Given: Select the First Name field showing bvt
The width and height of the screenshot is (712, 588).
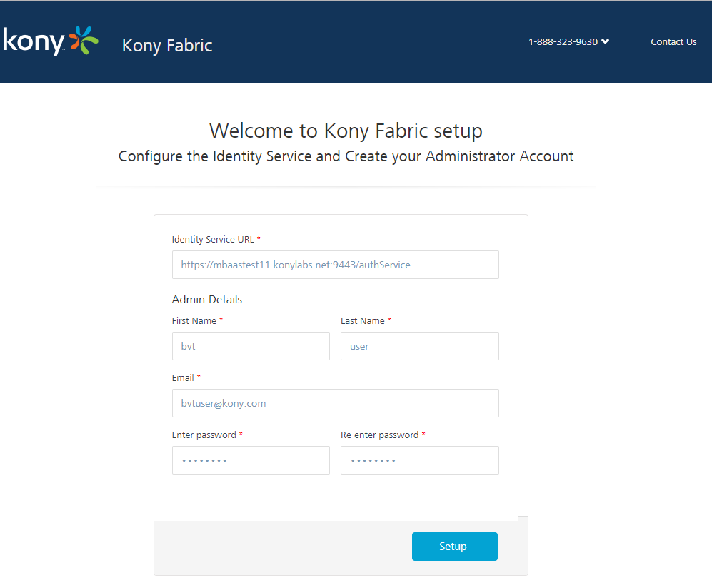Looking at the screenshot, I should point(251,346).
